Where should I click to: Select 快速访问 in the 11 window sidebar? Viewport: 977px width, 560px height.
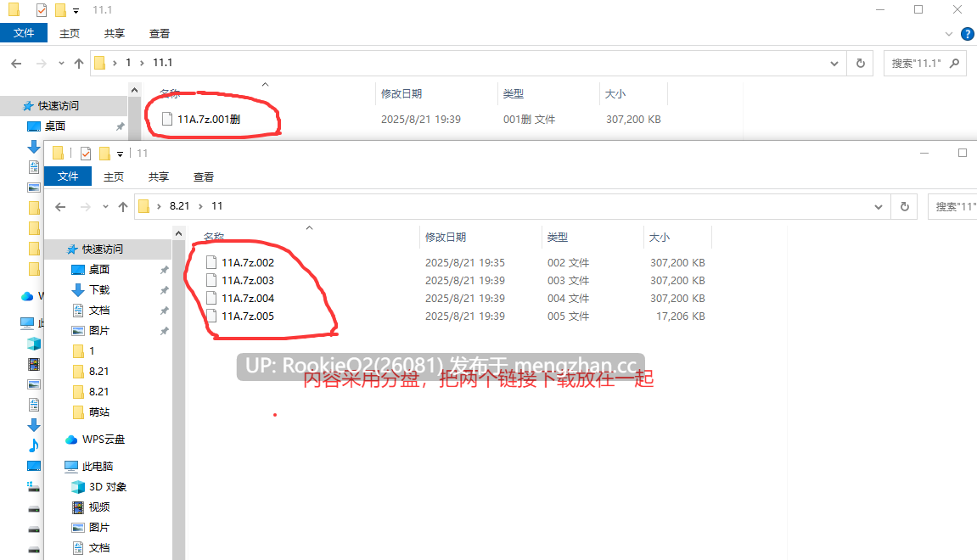coord(102,249)
